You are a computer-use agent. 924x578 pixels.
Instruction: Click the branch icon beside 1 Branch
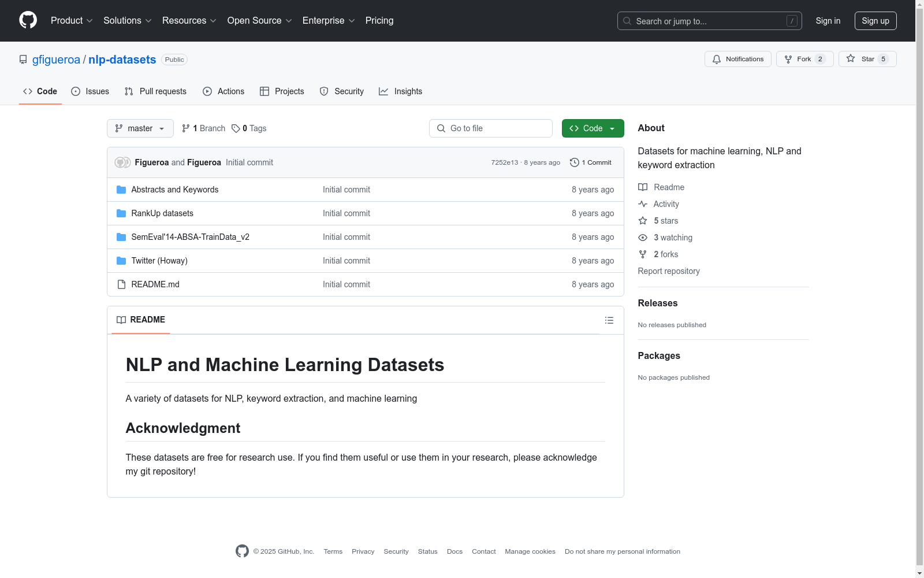tap(186, 128)
